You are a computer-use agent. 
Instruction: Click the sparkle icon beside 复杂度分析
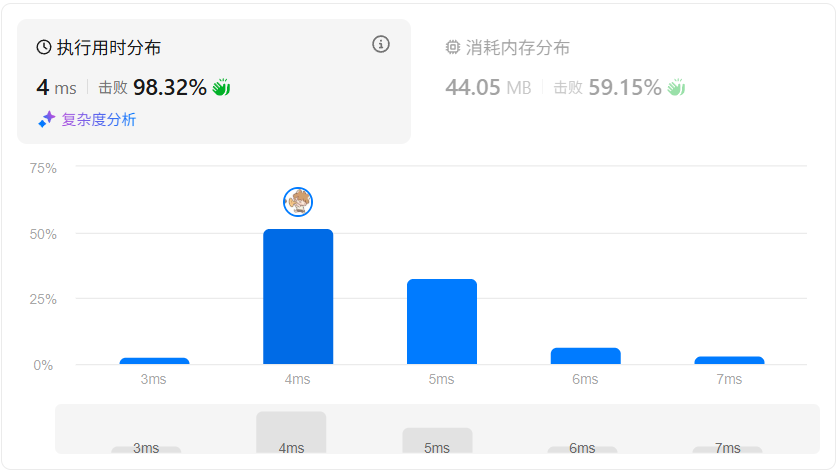point(47,119)
